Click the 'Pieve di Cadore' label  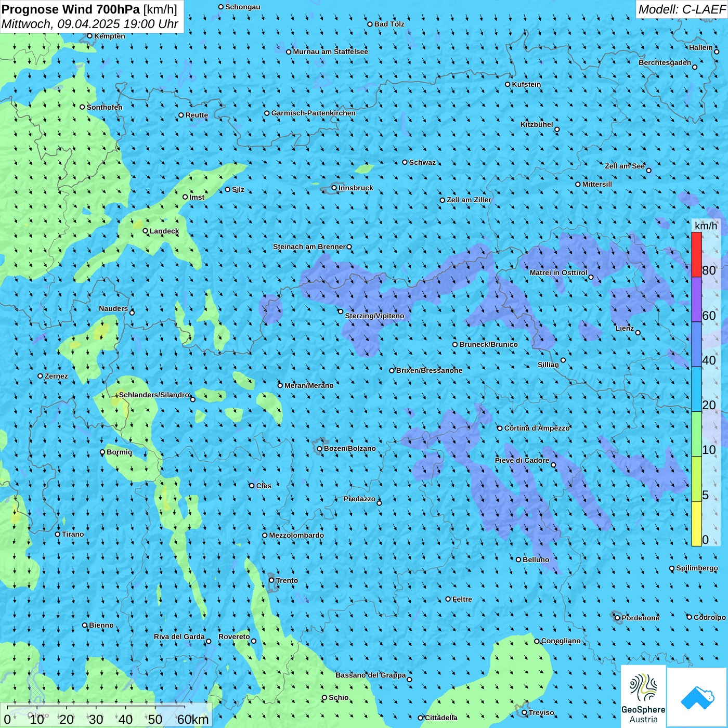tap(522, 460)
